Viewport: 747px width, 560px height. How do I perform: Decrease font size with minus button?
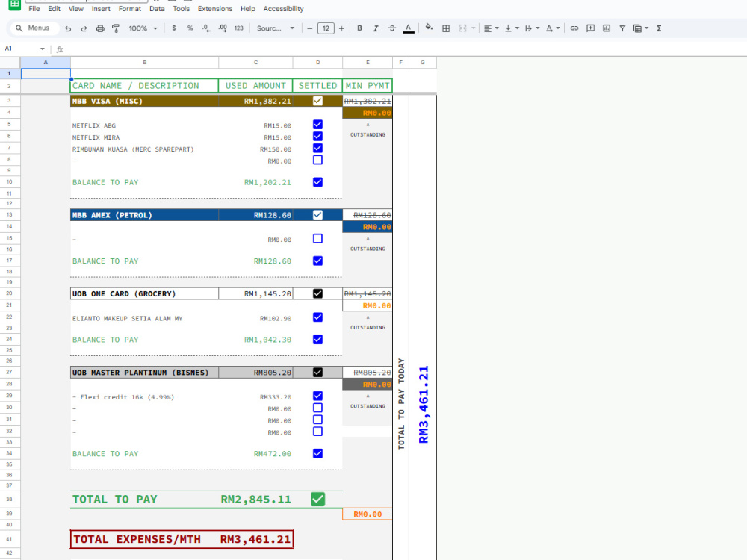tap(310, 28)
